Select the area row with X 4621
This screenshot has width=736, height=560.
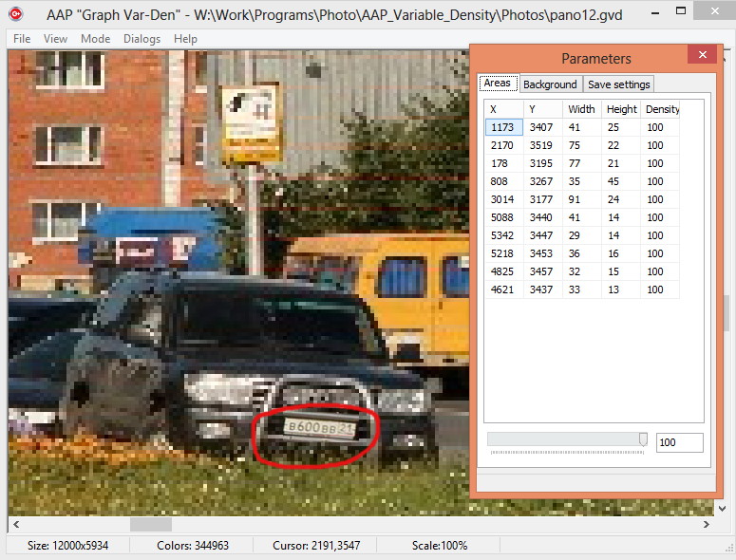coord(582,289)
